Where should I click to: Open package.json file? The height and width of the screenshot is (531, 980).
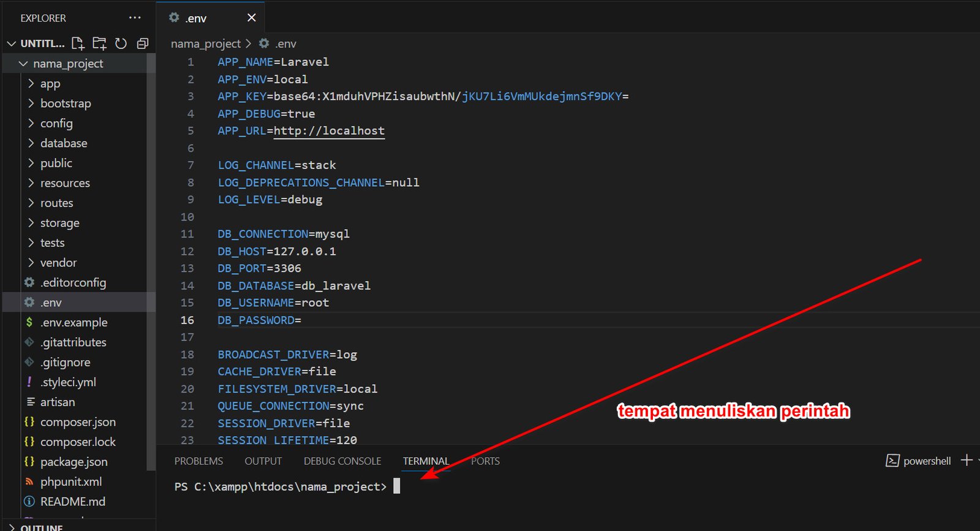73,462
